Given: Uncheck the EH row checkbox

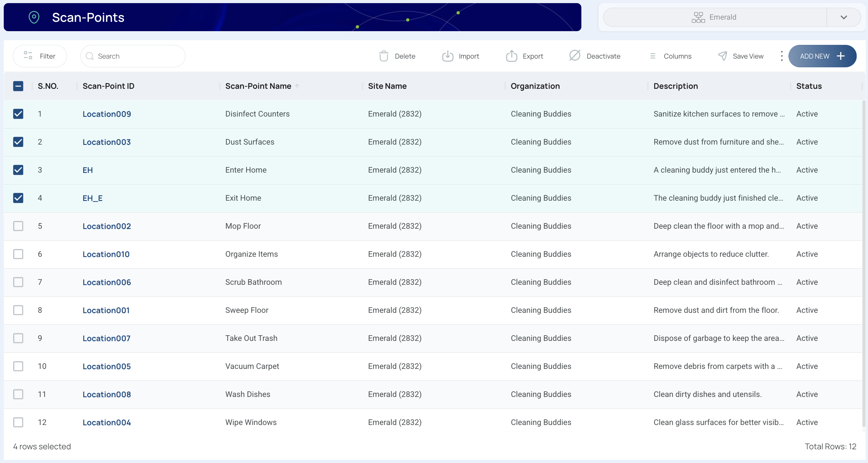Looking at the screenshot, I should [x=18, y=170].
